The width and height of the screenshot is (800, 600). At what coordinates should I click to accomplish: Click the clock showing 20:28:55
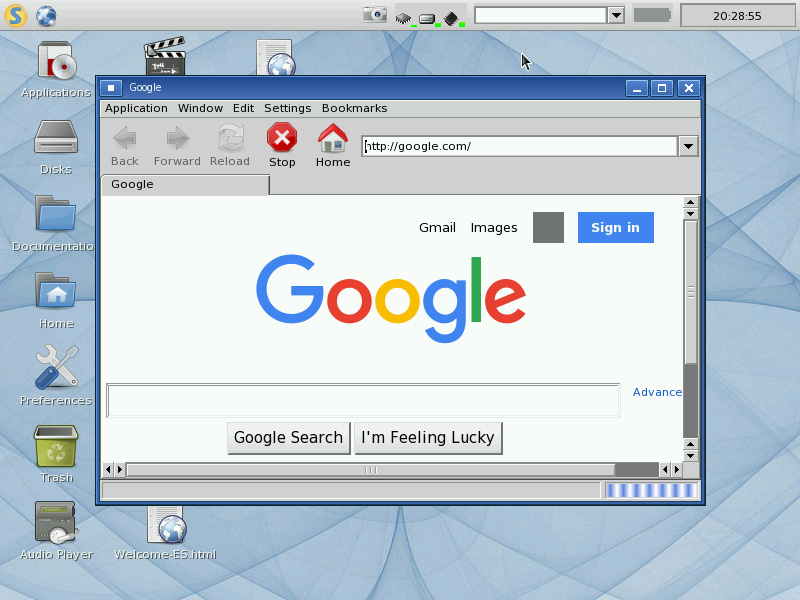pyautogui.click(x=737, y=16)
